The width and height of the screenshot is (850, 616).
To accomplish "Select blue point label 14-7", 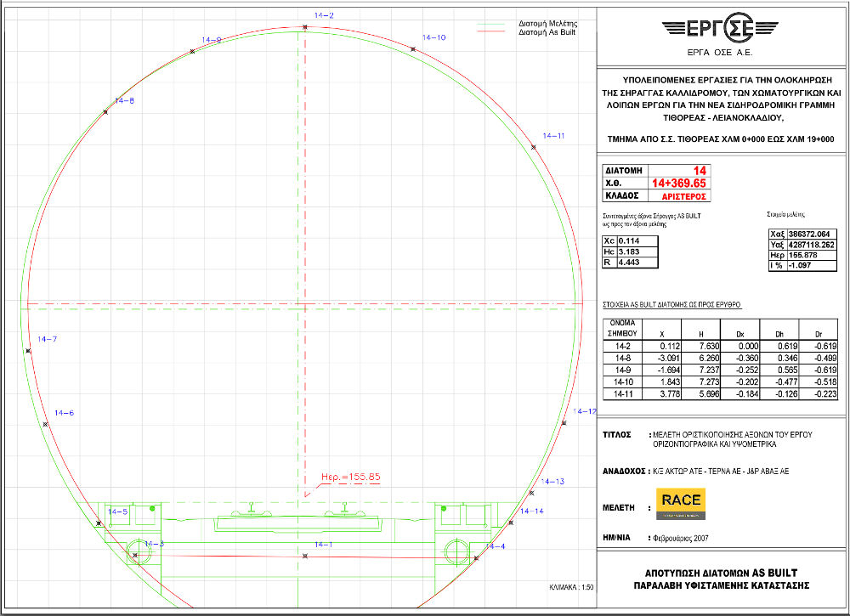I will click(x=47, y=339).
